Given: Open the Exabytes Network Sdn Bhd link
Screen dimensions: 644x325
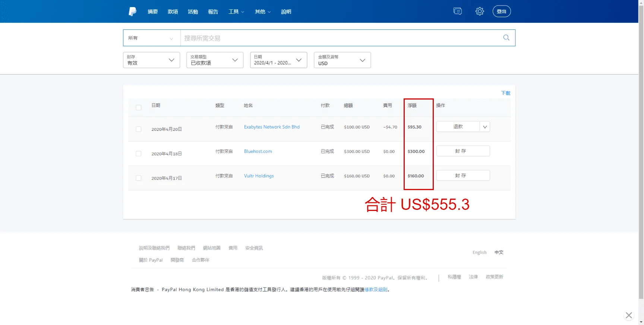Looking at the screenshot, I should pos(272,127).
